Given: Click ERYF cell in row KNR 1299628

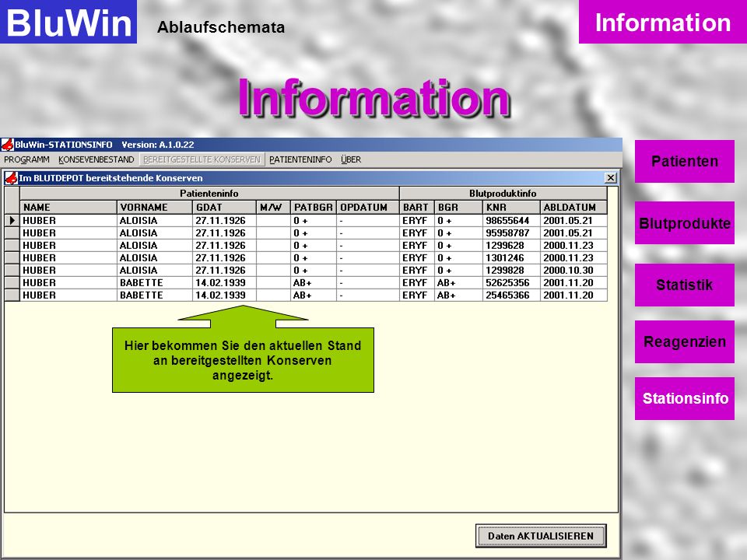Looking at the screenshot, I should pos(417,245).
